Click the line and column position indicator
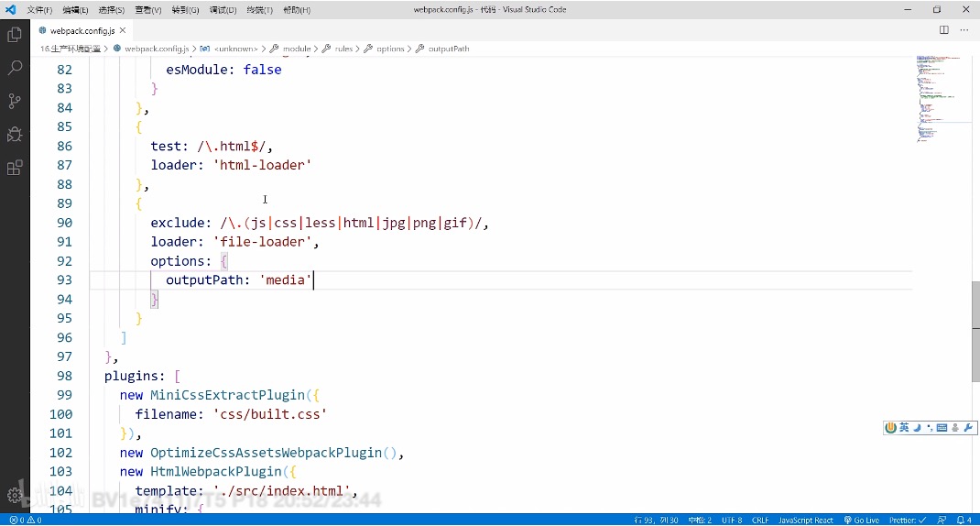980x526 pixels. pos(656,521)
